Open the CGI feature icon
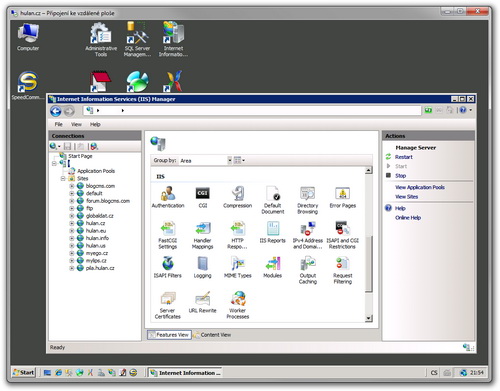 tap(203, 197)
